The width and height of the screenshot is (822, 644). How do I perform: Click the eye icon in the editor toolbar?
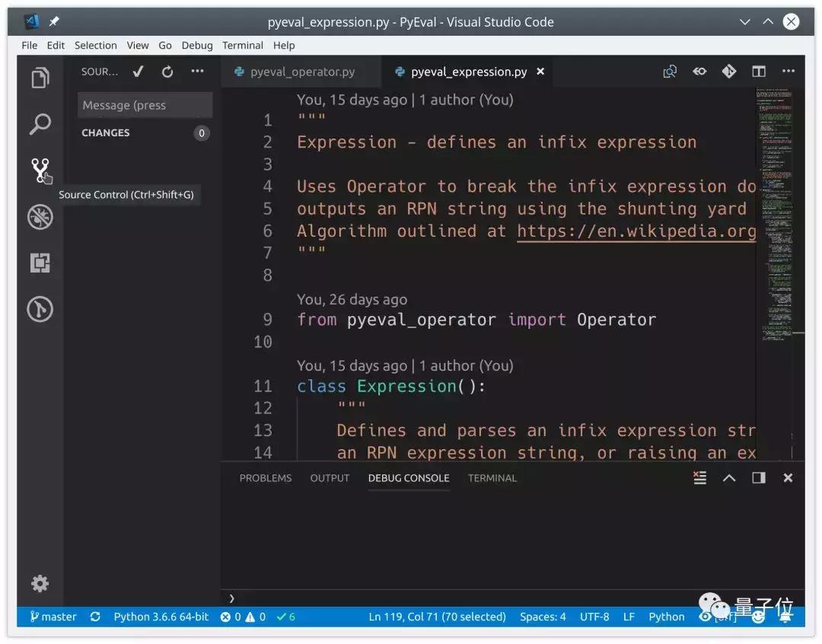point(699,71)
